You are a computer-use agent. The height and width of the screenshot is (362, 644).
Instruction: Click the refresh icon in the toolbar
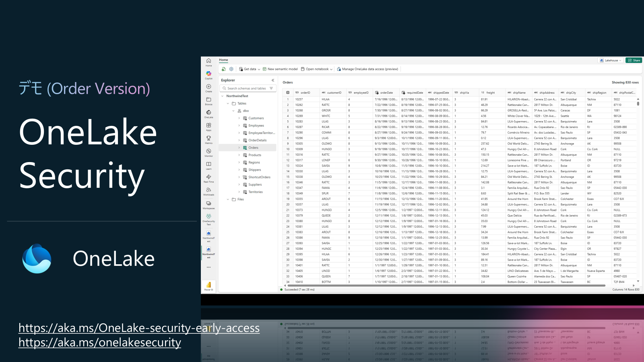click(x=223, y=69)
